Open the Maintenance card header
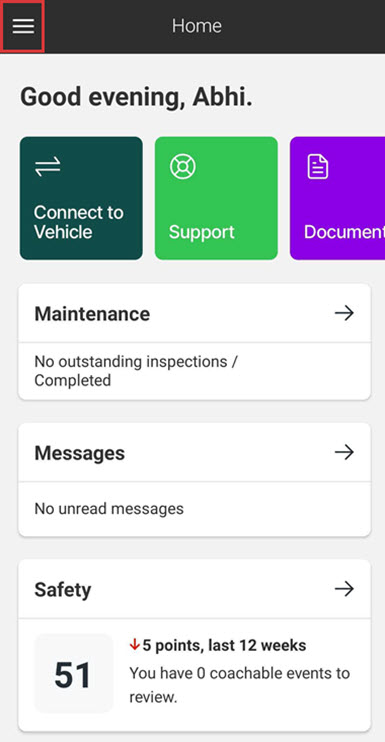 coord(194,313)
